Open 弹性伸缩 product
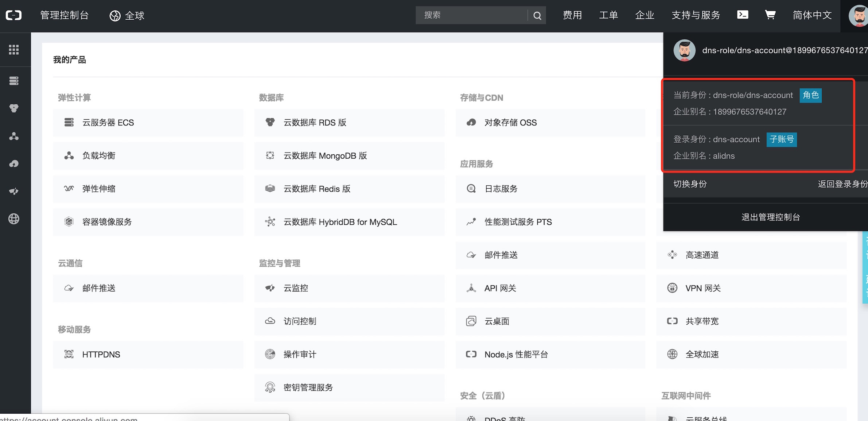 coord(148,189)
